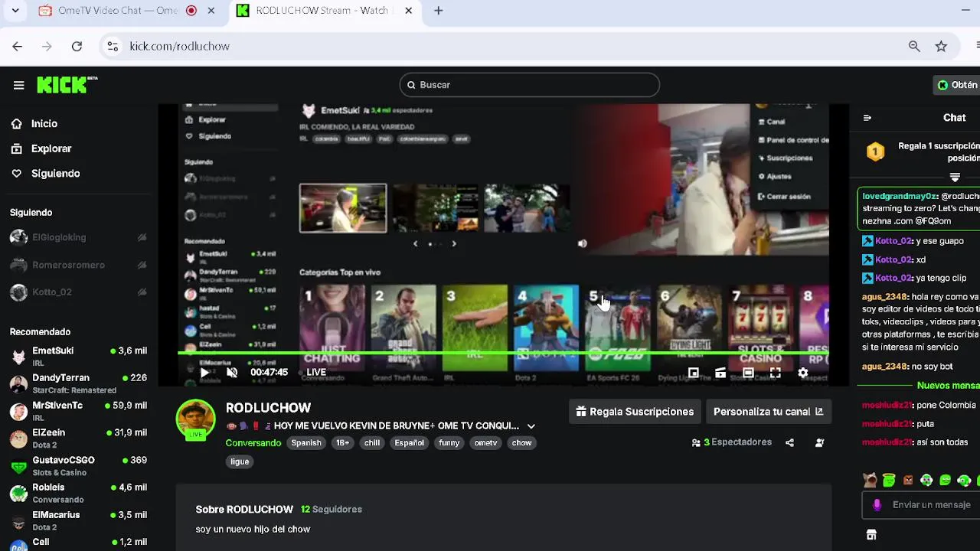Enter fullscreen in the player
The image size is (980, 551).
(775, 373)
